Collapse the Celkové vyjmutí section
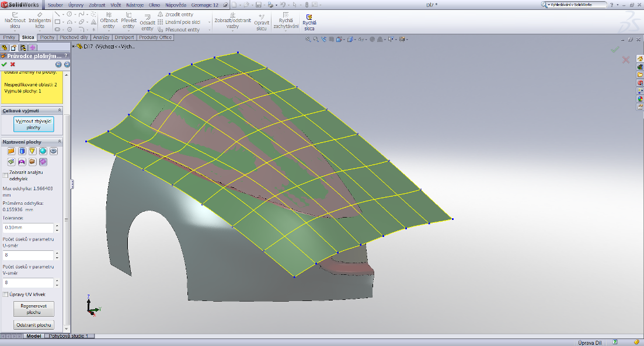Viewport: 644px width, 346px height. pyautogui.click(x=60, y=110)
